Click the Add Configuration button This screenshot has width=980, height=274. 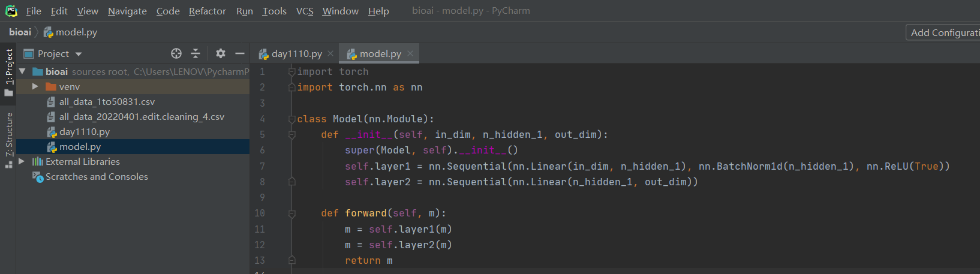click(943, 32)
